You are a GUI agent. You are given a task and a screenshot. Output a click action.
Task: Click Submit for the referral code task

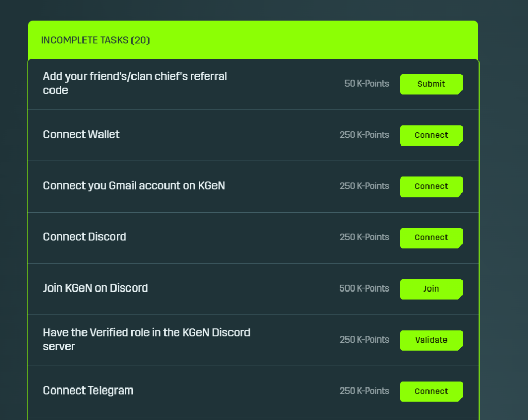(431, 84)
